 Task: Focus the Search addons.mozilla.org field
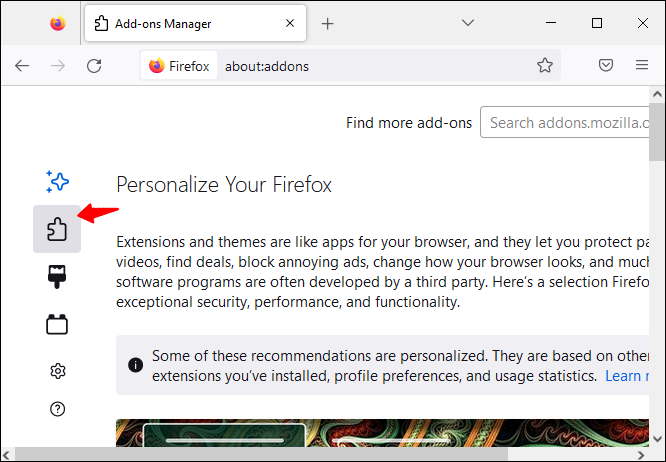point(565,122)
